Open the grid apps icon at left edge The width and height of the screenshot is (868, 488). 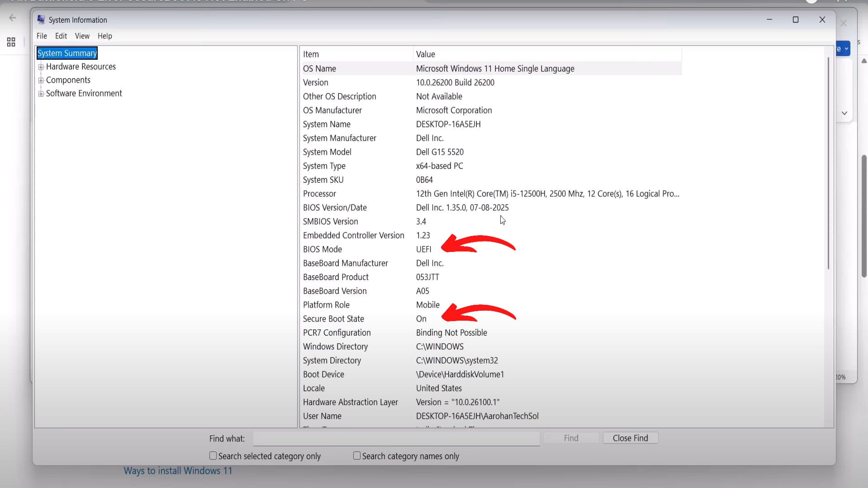tap(11, 42)
